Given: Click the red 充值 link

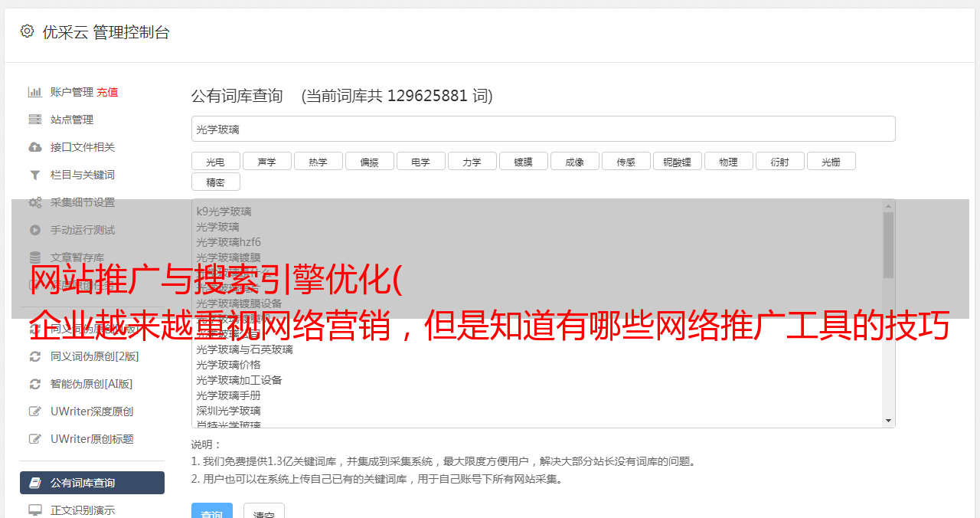Looking at the screenshot, I should click(107, 92).
